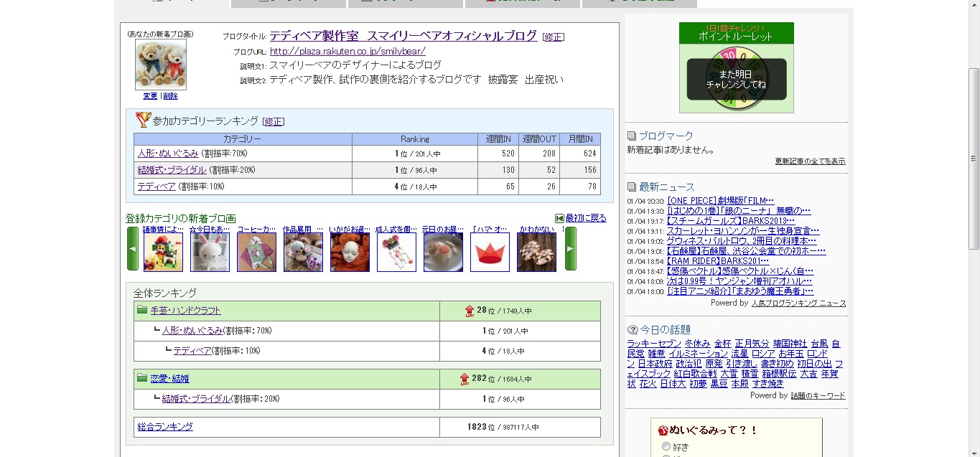Open the 手芸・ハンドクラフト ranking link
The image size is (980, 457).
click(x=186, y=311)
